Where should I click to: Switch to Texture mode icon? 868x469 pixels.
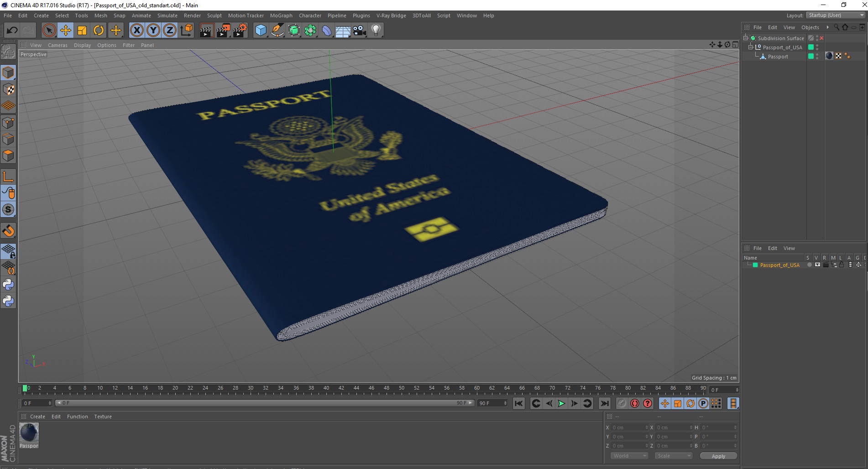pyautogui.click(x=8, y=89)
